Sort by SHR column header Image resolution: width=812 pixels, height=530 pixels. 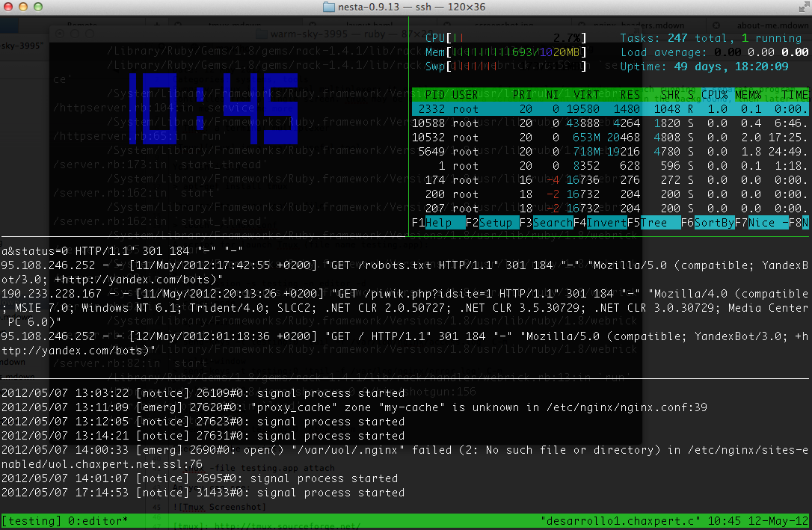[670, 95]
